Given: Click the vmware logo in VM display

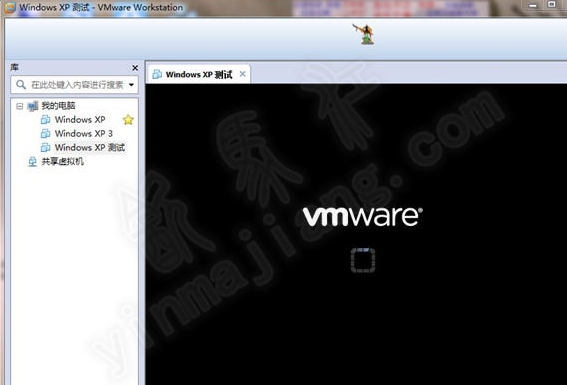Looking at the screenshot, I should point(362,216).
